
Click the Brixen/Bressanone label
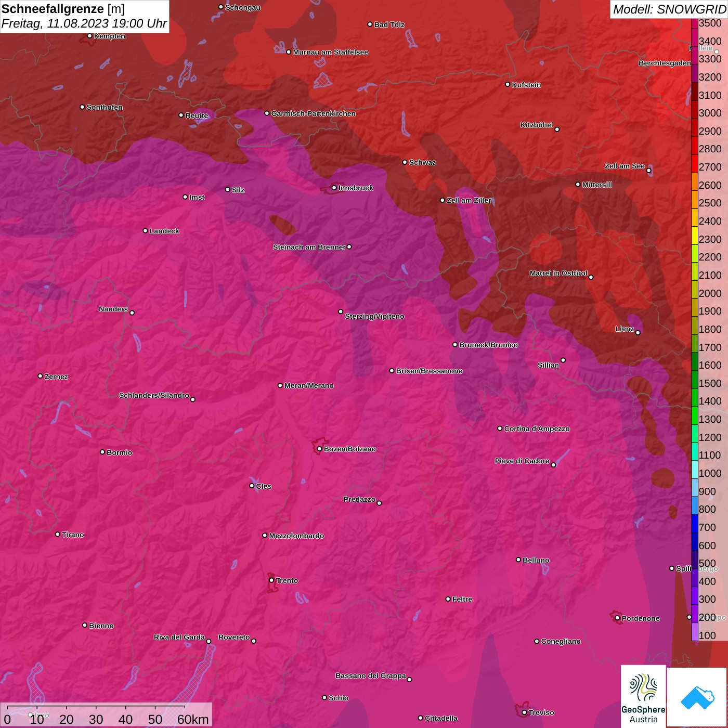(429, 371)
